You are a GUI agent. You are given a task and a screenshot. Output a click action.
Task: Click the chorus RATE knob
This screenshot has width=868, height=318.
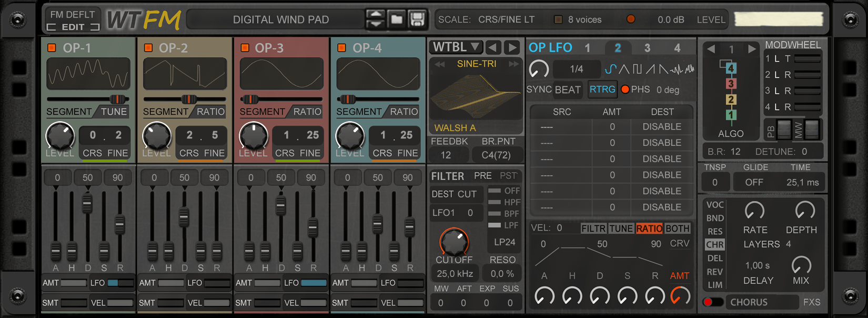pyautogui.click(x=754, y=211)
